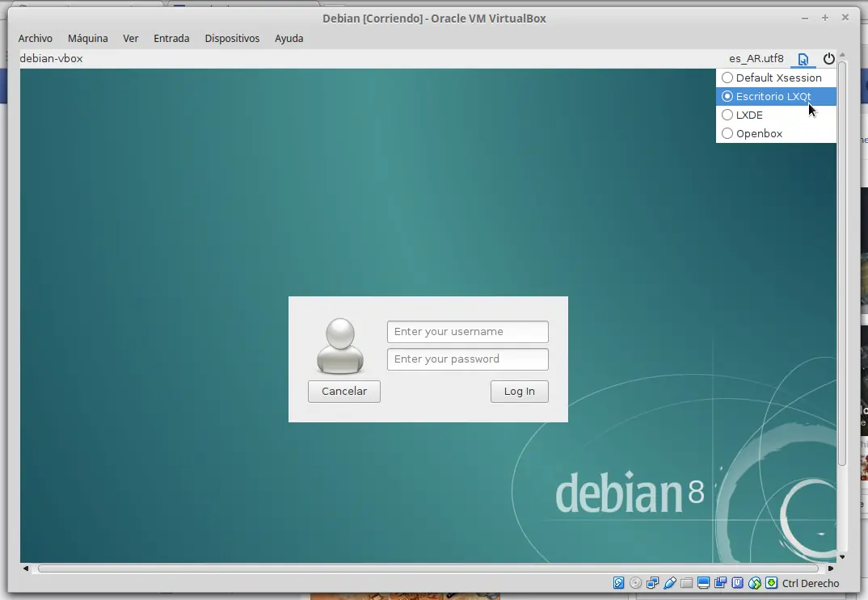Choose the LXDE session option
The width and height of the screenshot is (868, 600).
click(776, 115)
